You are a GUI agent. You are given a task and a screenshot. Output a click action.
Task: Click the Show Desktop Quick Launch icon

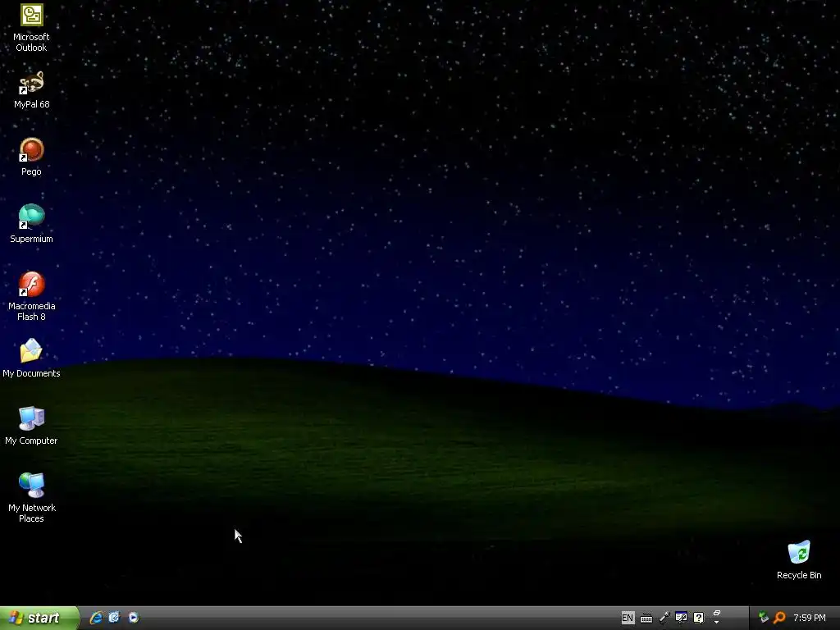tap(114, 618)
